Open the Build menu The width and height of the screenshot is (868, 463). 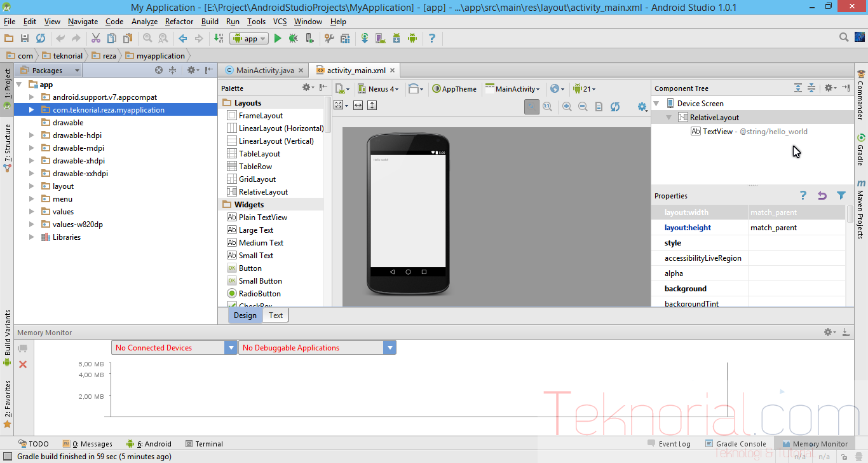click(x=210, y=22)
